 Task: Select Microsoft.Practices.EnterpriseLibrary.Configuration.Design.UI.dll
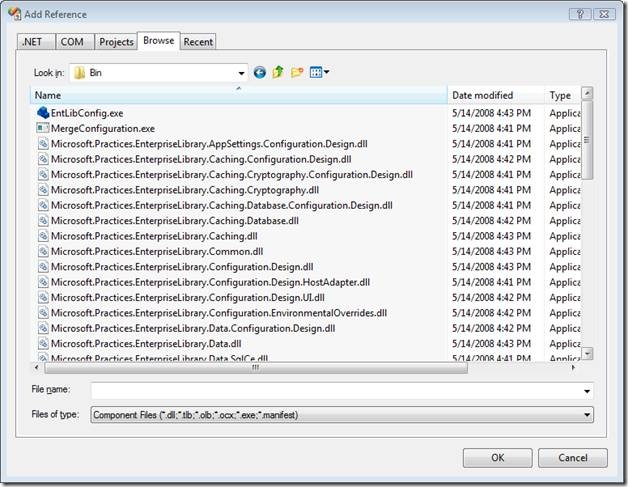[187, 298]
